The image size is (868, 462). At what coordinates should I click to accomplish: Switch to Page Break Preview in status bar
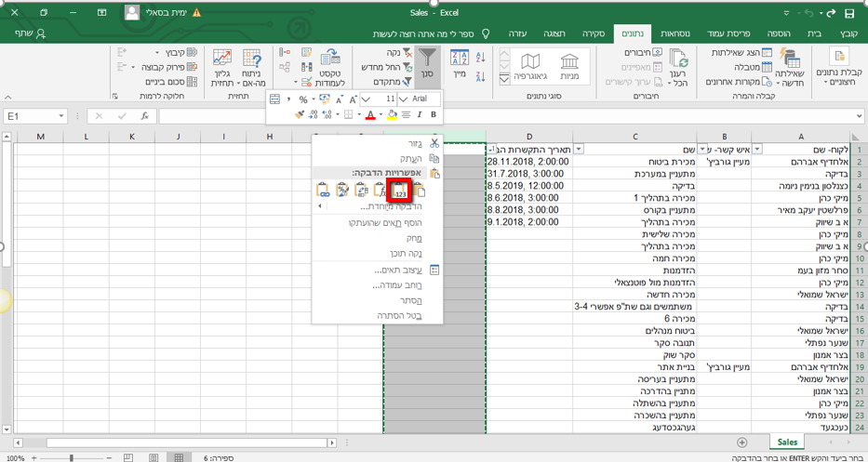pyautogui.click(x=127, y=458)
